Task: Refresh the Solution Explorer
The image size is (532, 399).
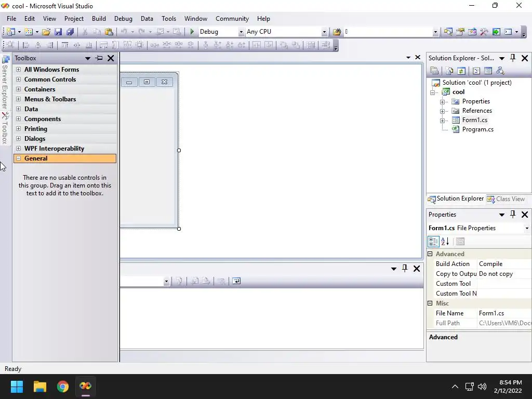Action: tap(461, 71)
